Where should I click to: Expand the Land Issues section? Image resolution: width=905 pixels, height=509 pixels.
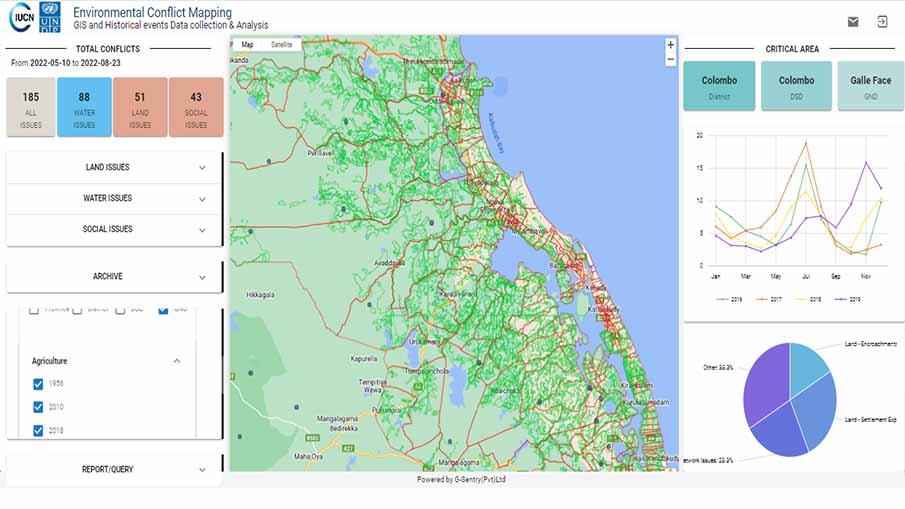coord(114,167)
